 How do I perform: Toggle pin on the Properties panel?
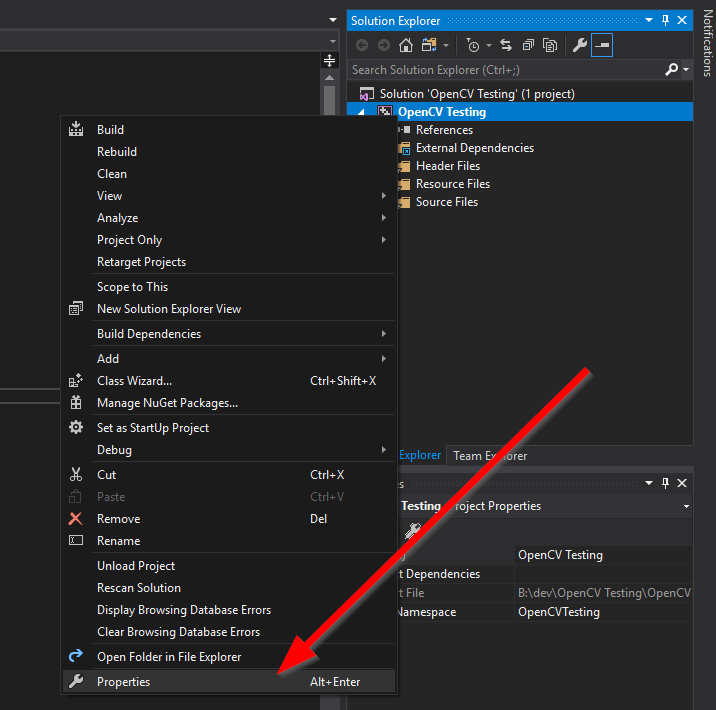click(665, 483)
